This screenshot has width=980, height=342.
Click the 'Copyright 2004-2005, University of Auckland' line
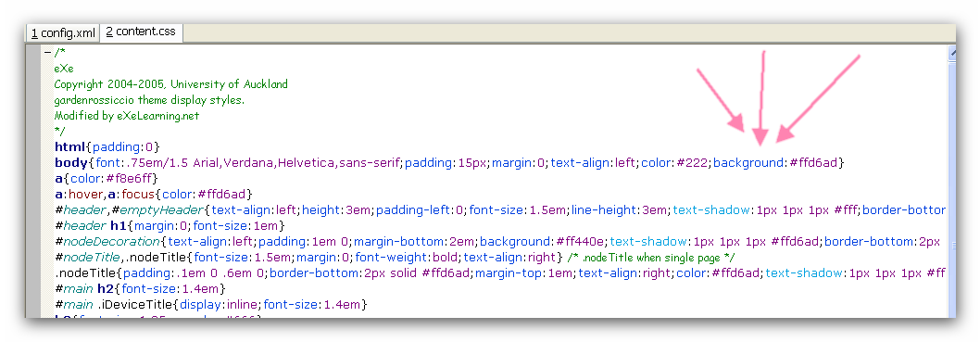(x=170, y=84)
